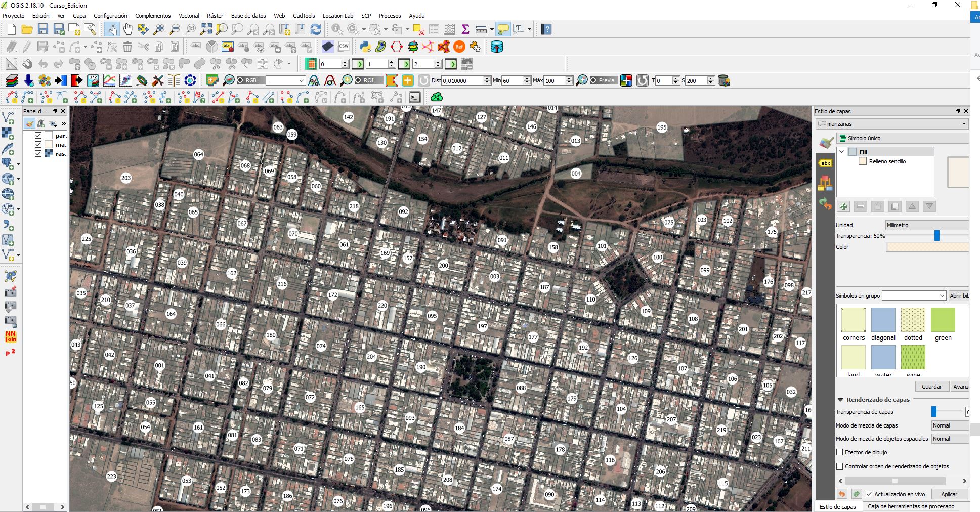This screenshot has width=980, height=512.
Task: Open the Símbolos en grupo dropdown
Action: click(914, 295)
